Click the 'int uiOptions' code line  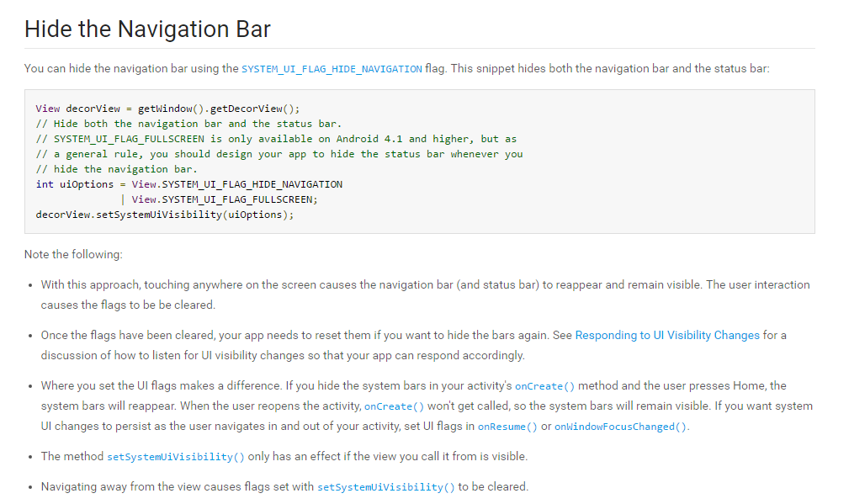189,184
